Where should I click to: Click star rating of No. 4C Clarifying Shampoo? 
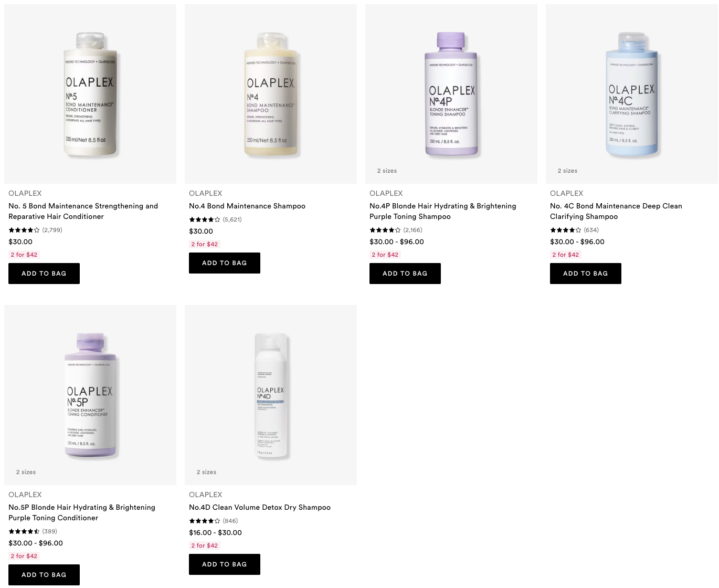pos(565,230)
